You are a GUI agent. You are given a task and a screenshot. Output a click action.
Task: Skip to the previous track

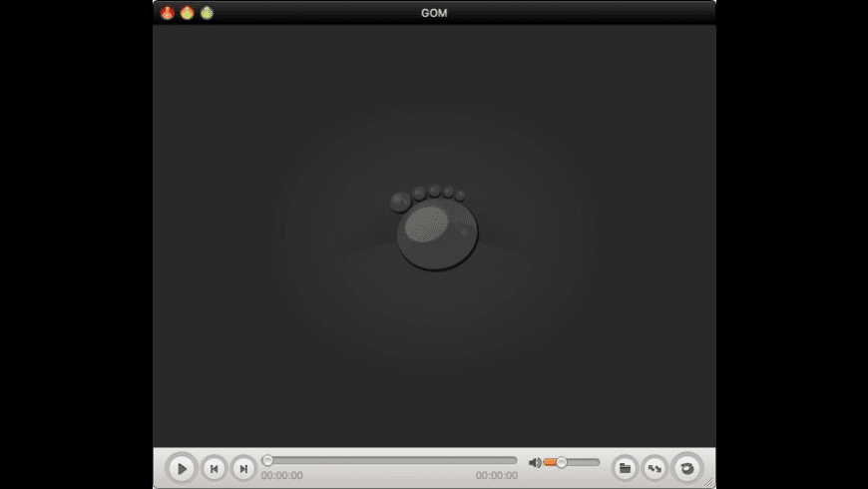point(214,469)
